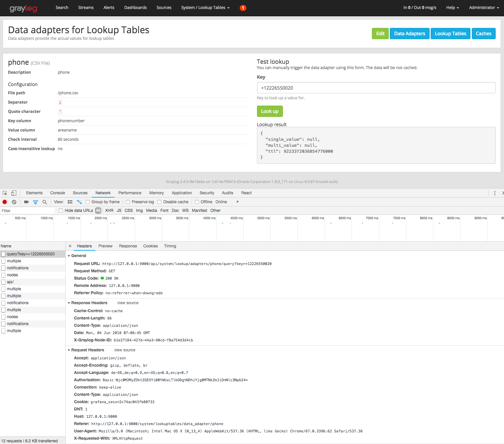
Task: Click the Graylog logo
Action: point(23,8)
